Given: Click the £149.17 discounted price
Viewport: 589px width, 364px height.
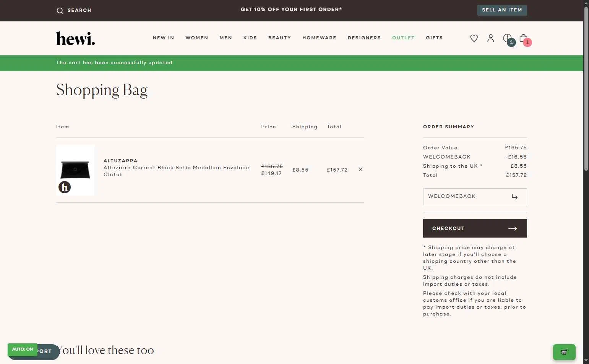Looking at the screenshot, I should click(271, 173).
